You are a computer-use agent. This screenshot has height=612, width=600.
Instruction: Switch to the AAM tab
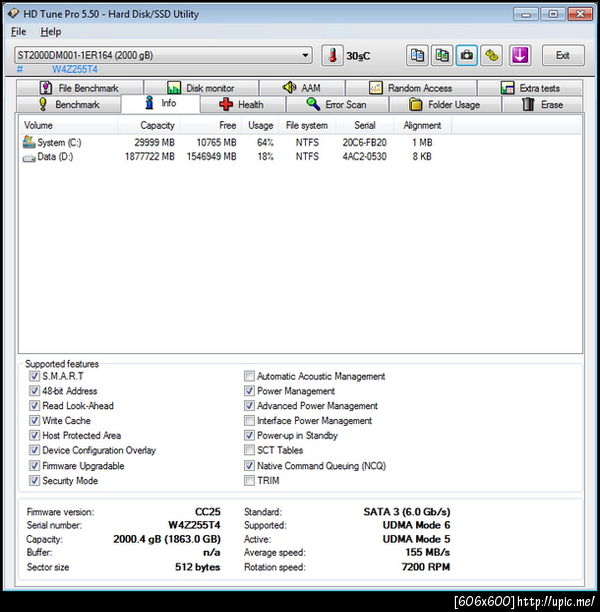click(x=302, y=88)
